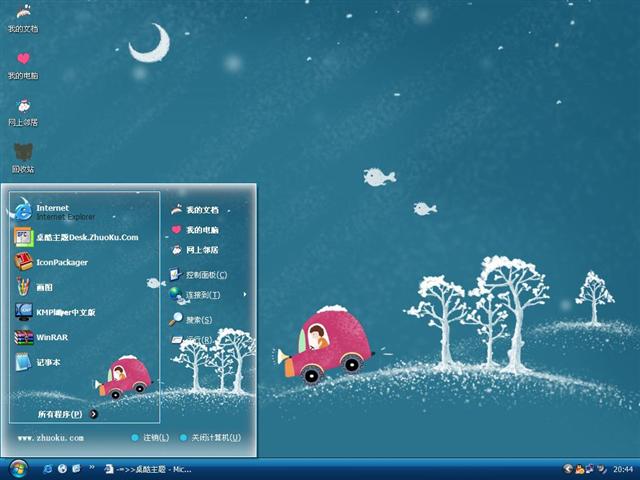Open 控制面板(C) from the Start menu
The height and width of the screenshot is (480, 640).
coord(200,274)
